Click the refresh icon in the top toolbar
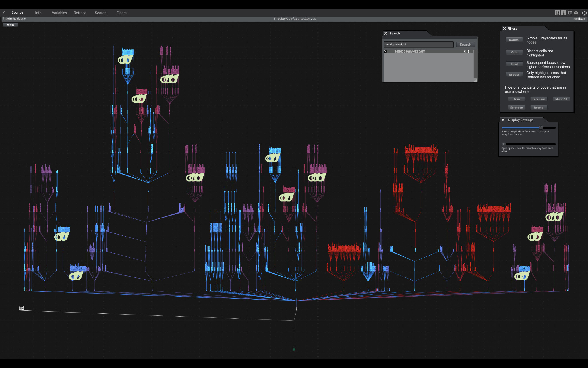 570,13
